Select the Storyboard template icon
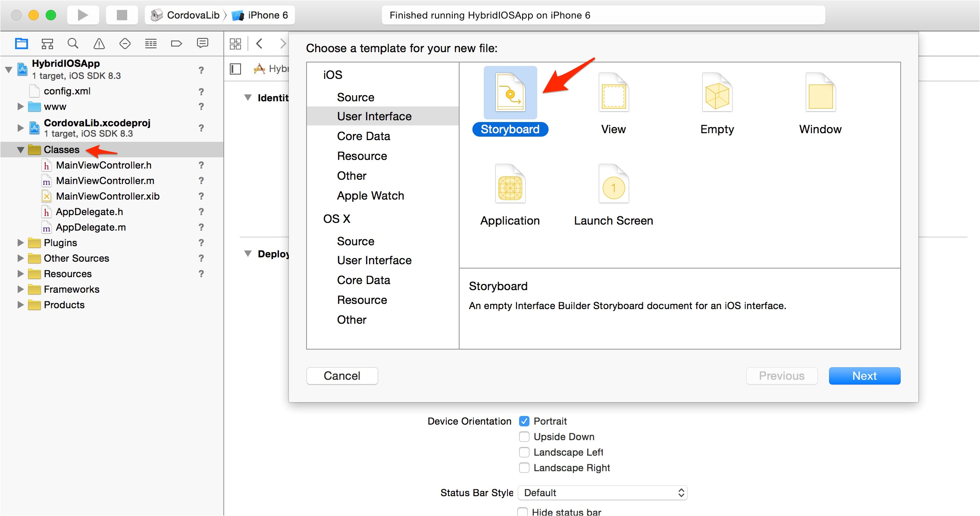 [510, 93]
